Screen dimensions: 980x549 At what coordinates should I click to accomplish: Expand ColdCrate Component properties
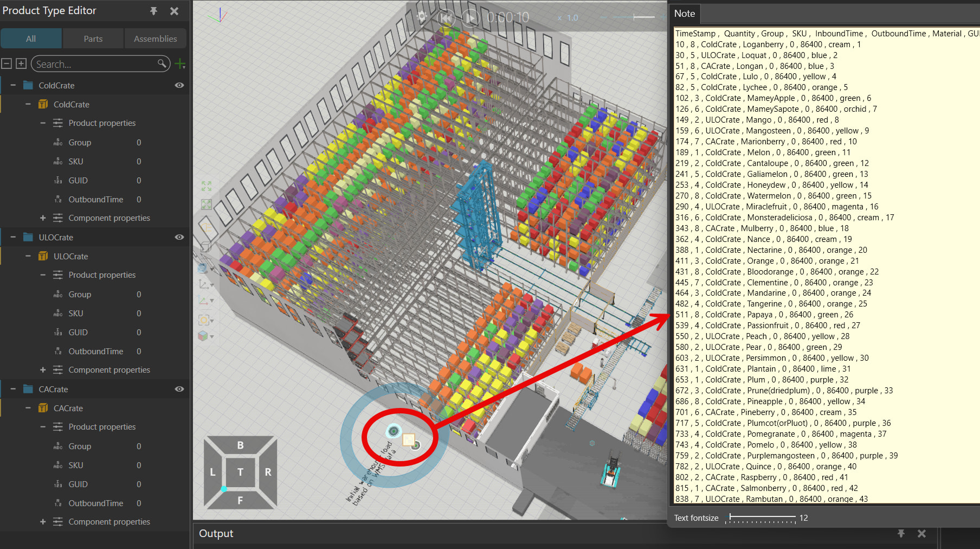coord(43,218)
